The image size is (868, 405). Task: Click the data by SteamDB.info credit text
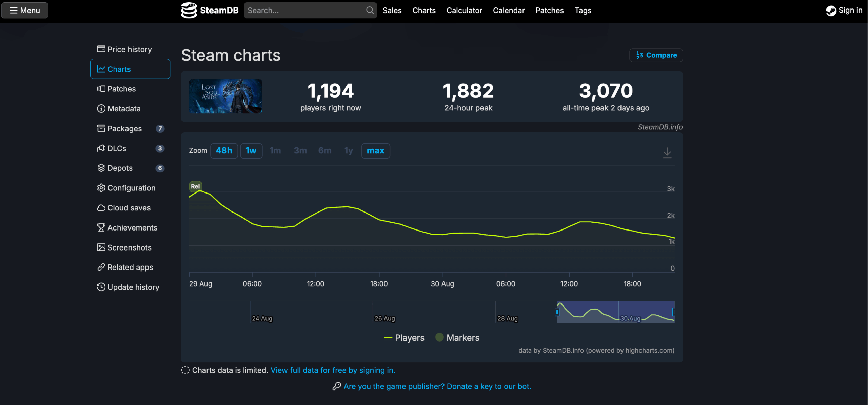596,350
